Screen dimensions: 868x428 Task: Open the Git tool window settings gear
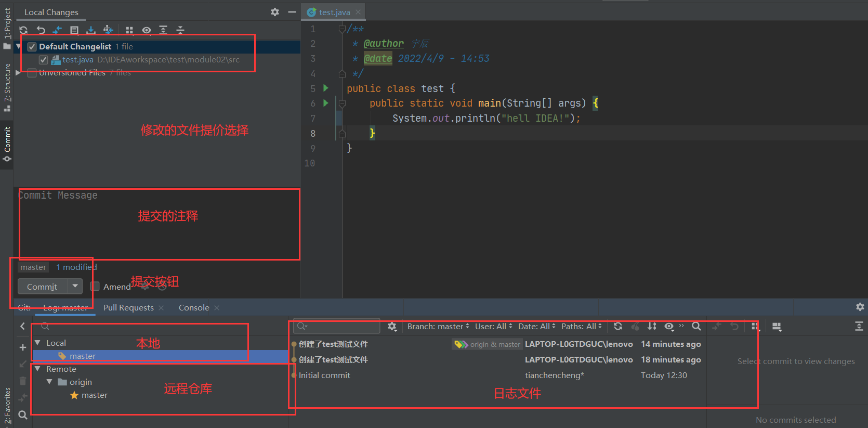coord(860,307)
